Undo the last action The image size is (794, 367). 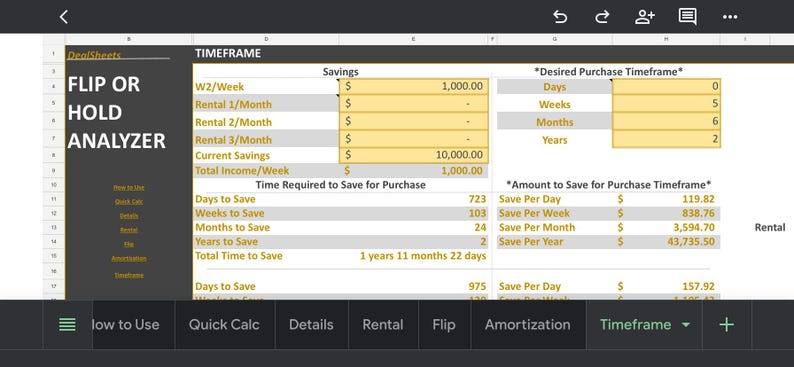click(560, 17)
